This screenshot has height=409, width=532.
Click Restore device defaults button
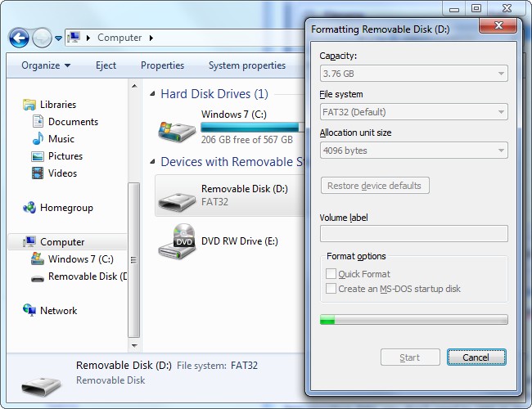point(375,186)
